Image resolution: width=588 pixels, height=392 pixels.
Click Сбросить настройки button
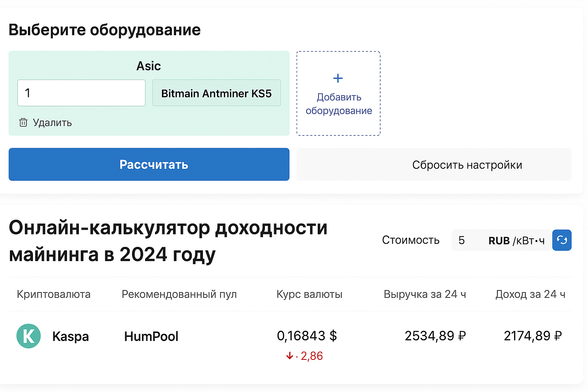pyautogui.click(x=434, y=165)
